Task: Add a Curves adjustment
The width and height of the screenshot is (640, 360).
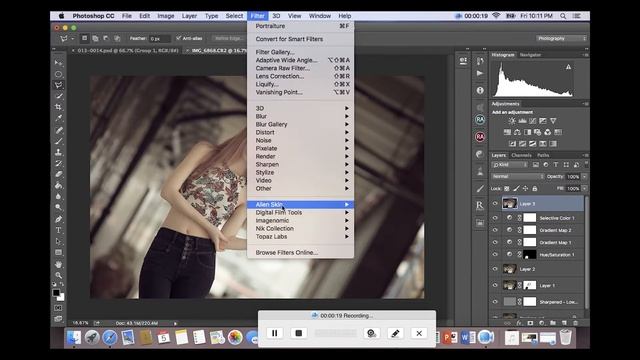Action: pos(533,121)
